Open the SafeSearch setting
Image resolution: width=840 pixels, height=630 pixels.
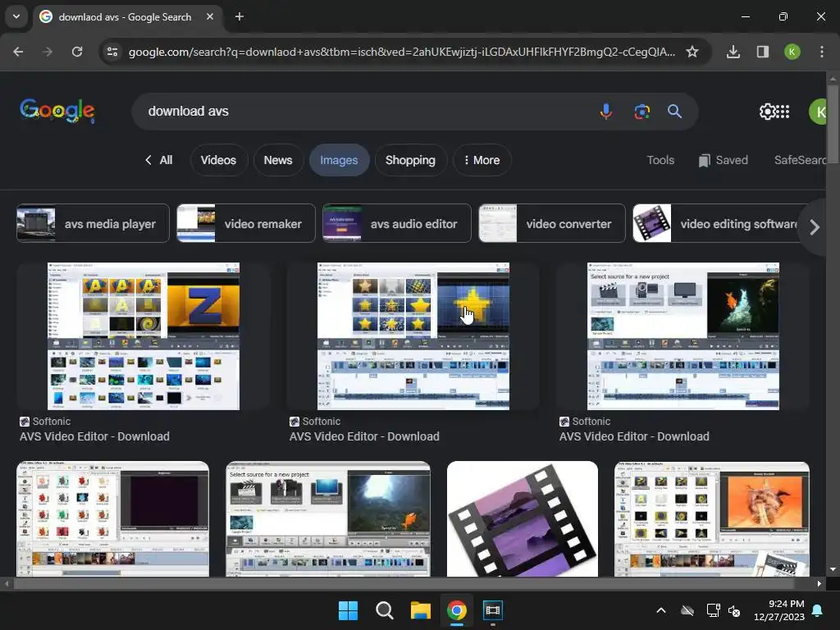[x=799, y=160]
